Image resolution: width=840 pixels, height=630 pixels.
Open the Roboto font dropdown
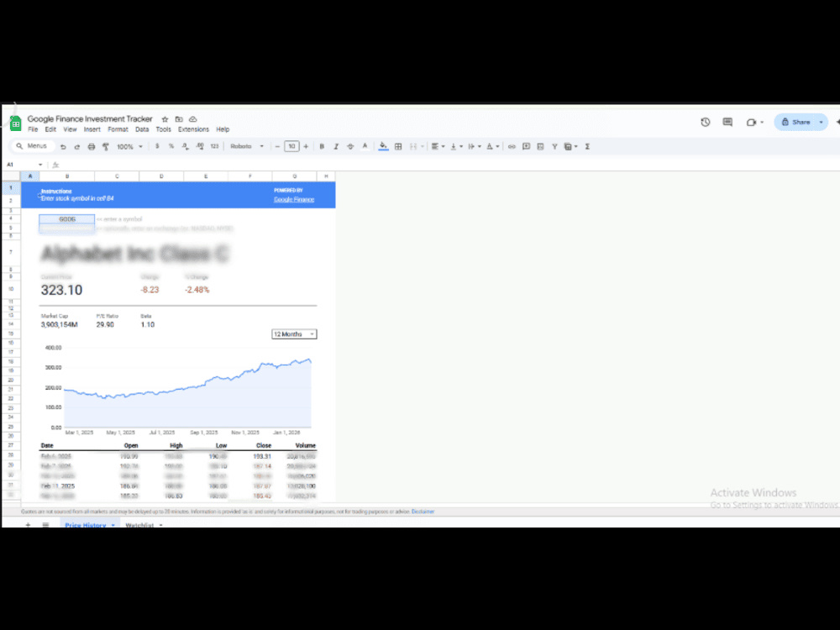coord(247,146)
